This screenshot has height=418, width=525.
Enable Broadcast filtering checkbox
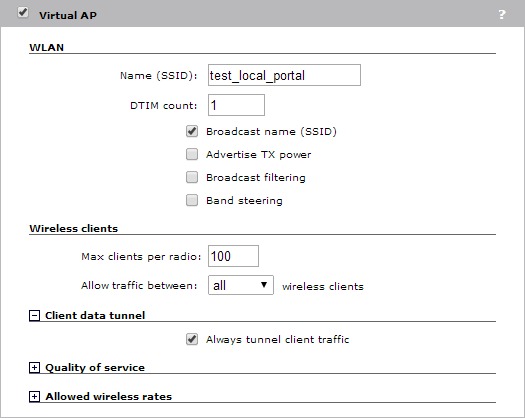[x=192, y=177]
